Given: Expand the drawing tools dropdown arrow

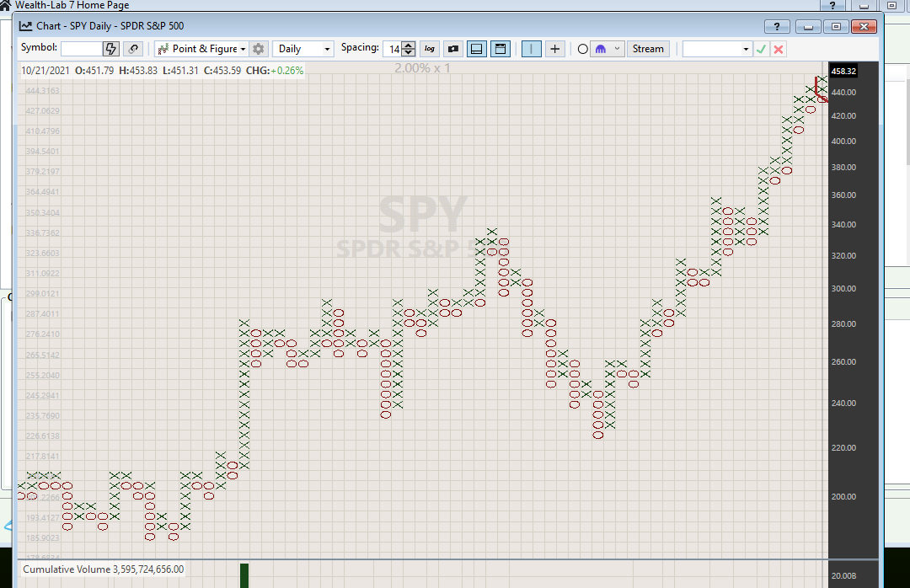Looking at the screenshot, I should (x=617, y=49).
